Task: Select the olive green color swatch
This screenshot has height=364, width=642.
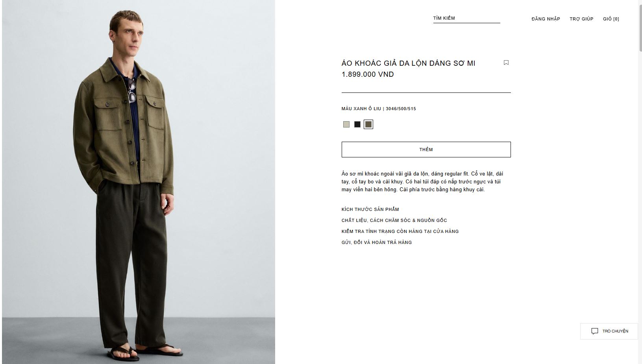Action: pos(368,124)
